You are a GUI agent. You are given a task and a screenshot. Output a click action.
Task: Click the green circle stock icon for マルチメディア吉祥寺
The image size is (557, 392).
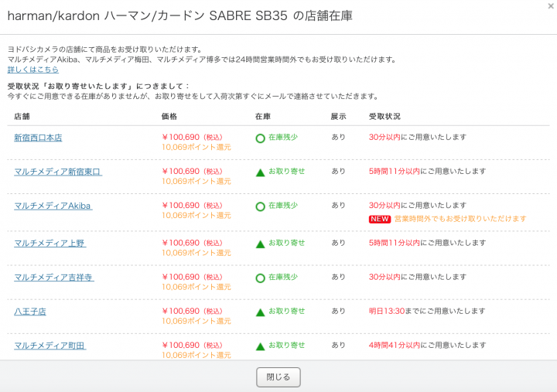pyautogui.click(x=261, y=278)
